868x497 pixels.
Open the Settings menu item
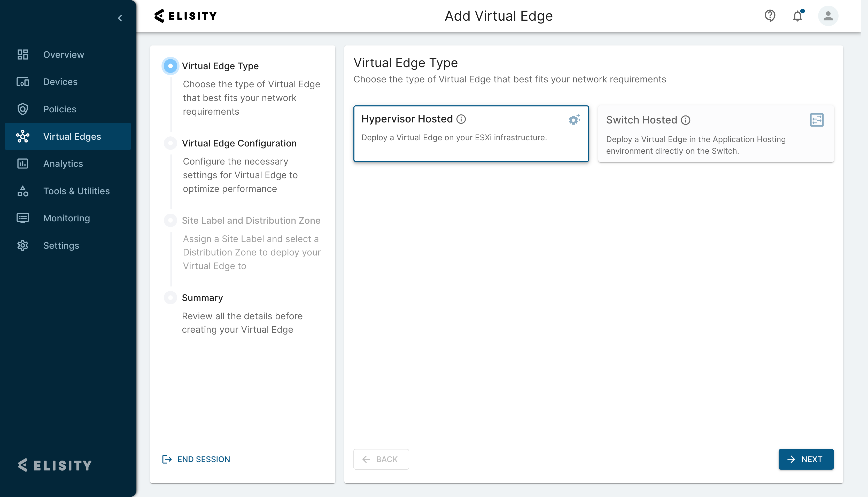(68, 245)
